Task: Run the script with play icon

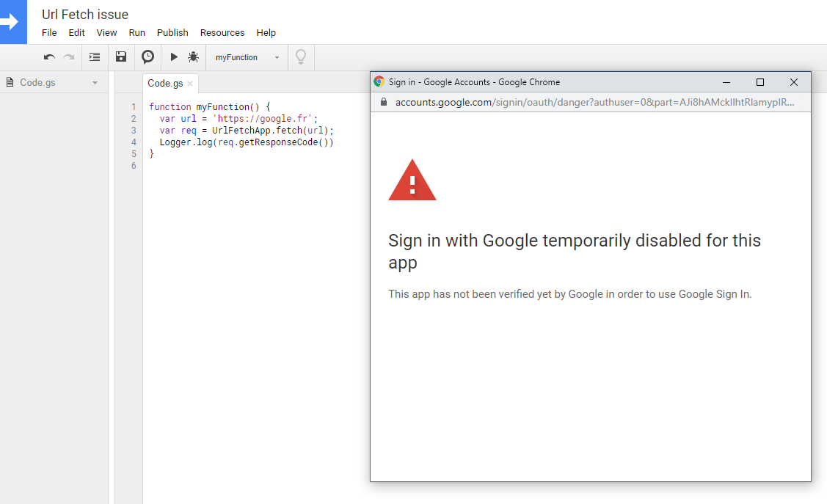Action: (x=174, y=57)
